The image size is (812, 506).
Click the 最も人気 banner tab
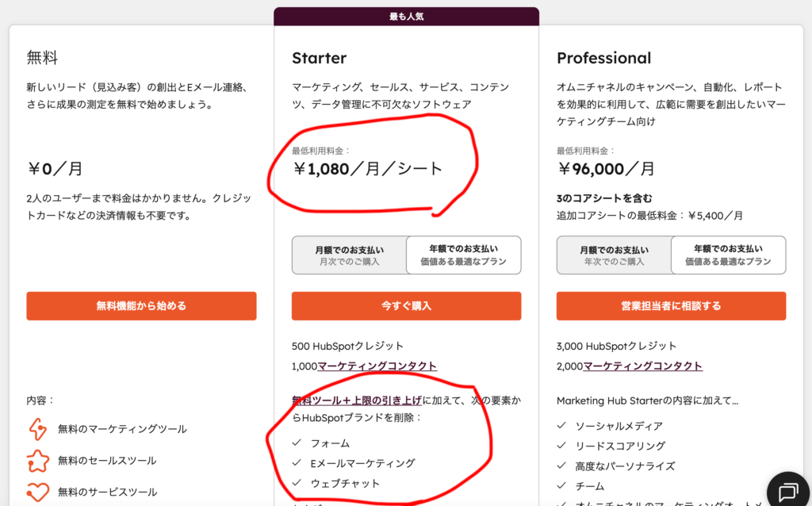406,16
